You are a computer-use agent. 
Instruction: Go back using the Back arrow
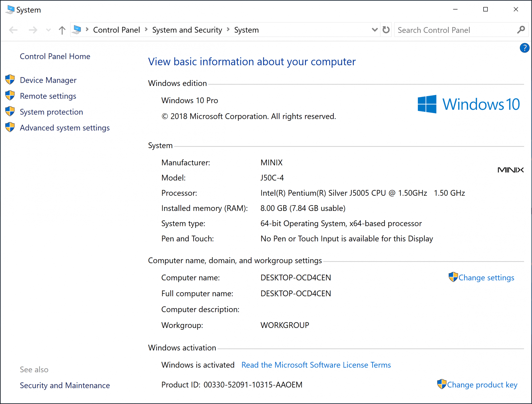click(13, 30)
